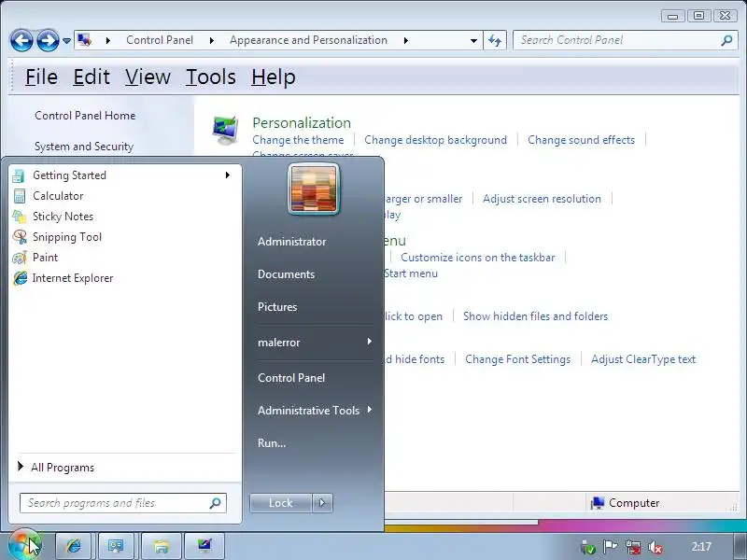Click Control Panel breadcrumb in address bar
The height and width of the screenshot is (560, 747).
point(160,40)
